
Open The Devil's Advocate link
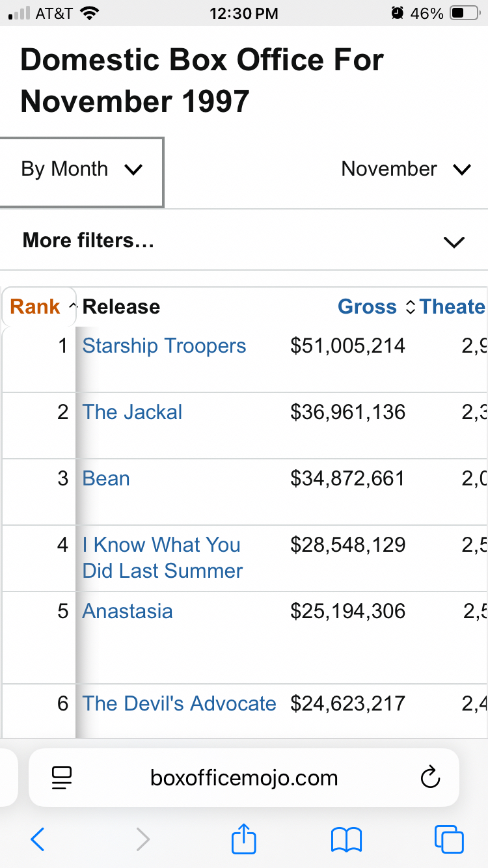point(179,703)
